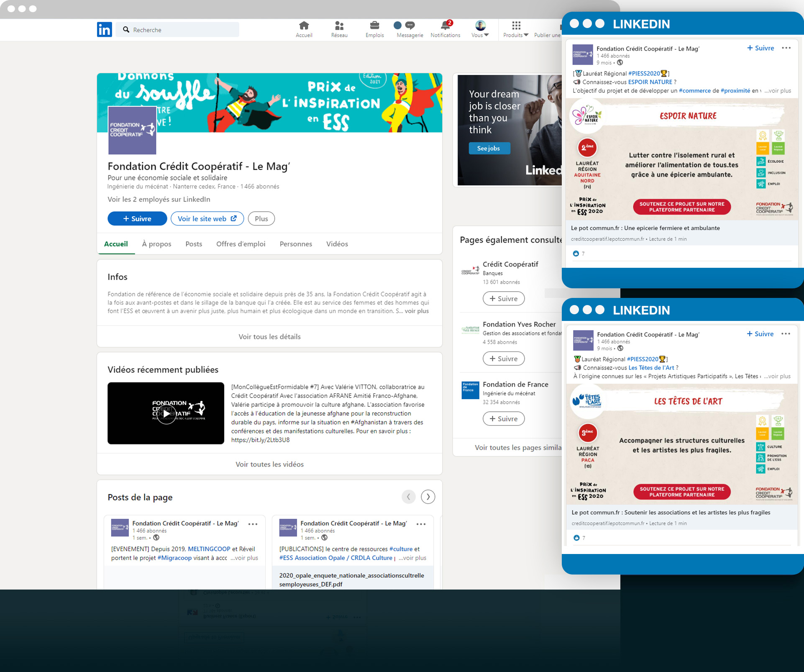The width and height of the screenshot is (804, 672).
Task: Open the Vous profile avatar menu
Action: point(480,29)
